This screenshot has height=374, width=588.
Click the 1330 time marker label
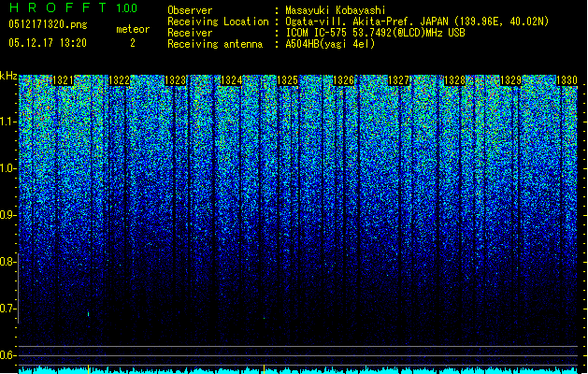[566, 80]
